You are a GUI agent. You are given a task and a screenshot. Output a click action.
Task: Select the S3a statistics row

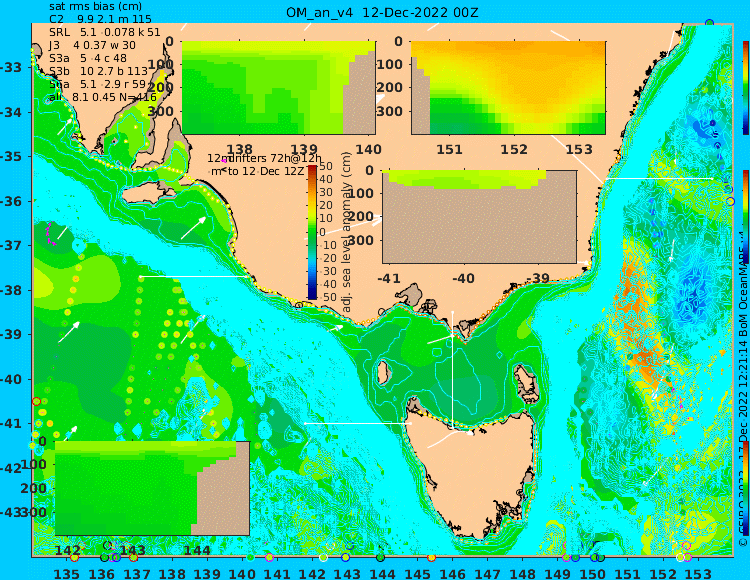88,58
